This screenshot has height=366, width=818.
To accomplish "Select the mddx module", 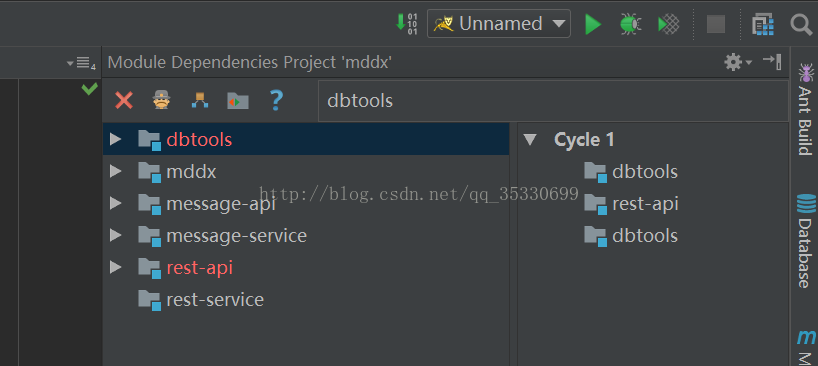I will [191, 172].
